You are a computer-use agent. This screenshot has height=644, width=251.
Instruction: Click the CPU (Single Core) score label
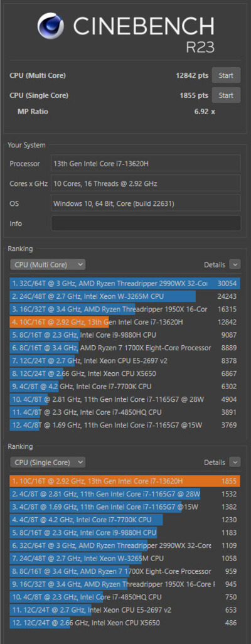tap(39, 95)
